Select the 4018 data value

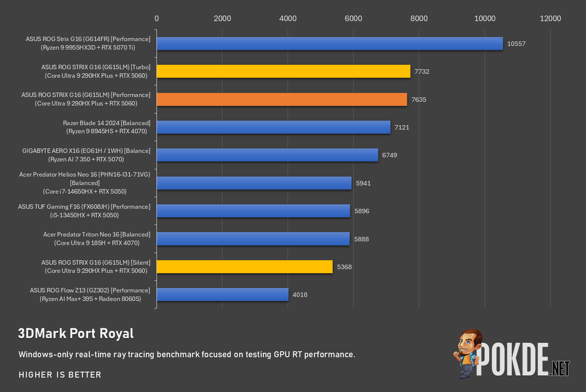pyautogui.click(x=300, y=295)
